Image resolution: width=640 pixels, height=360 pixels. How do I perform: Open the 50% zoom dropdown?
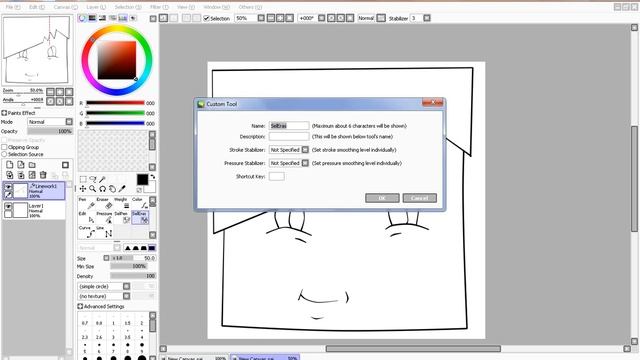click(x=261, y=18)
